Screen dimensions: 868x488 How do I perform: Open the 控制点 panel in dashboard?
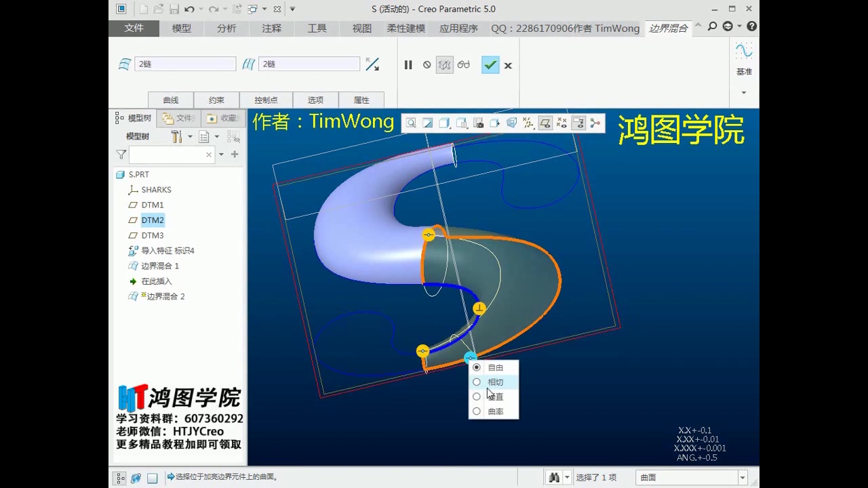point(265,100)
